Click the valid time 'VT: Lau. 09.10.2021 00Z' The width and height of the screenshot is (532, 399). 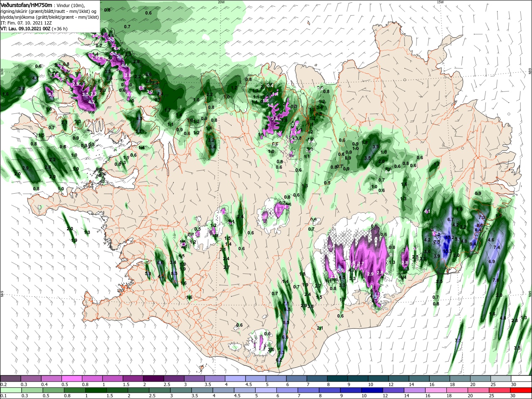25,29
